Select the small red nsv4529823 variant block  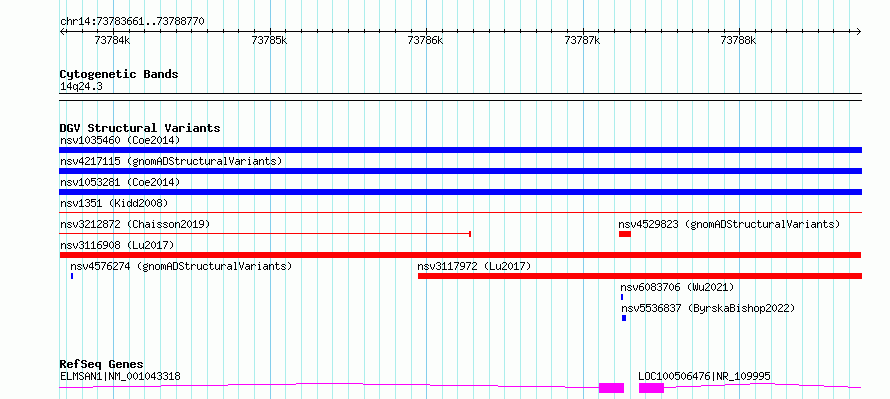tap(625, 234)
